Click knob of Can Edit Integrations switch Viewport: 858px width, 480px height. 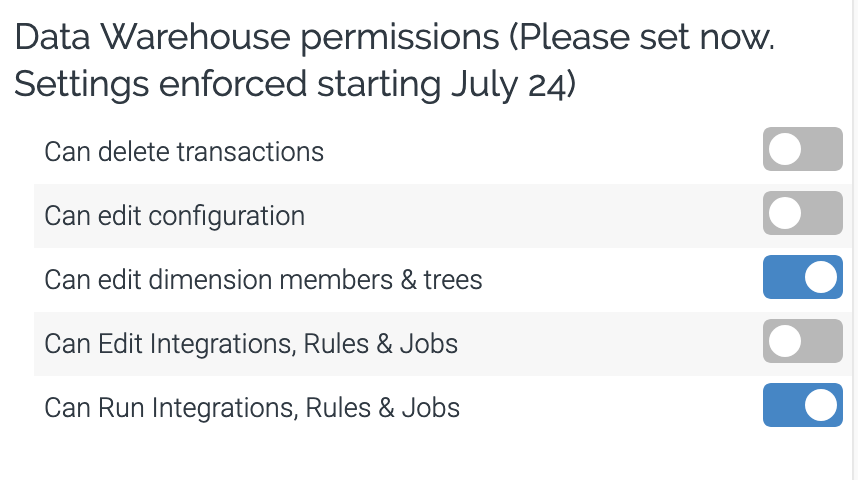pyautogui.click(x=786, y=343)
